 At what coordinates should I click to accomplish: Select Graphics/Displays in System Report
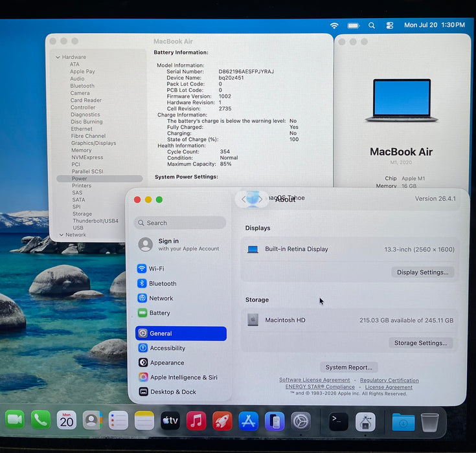93,143
